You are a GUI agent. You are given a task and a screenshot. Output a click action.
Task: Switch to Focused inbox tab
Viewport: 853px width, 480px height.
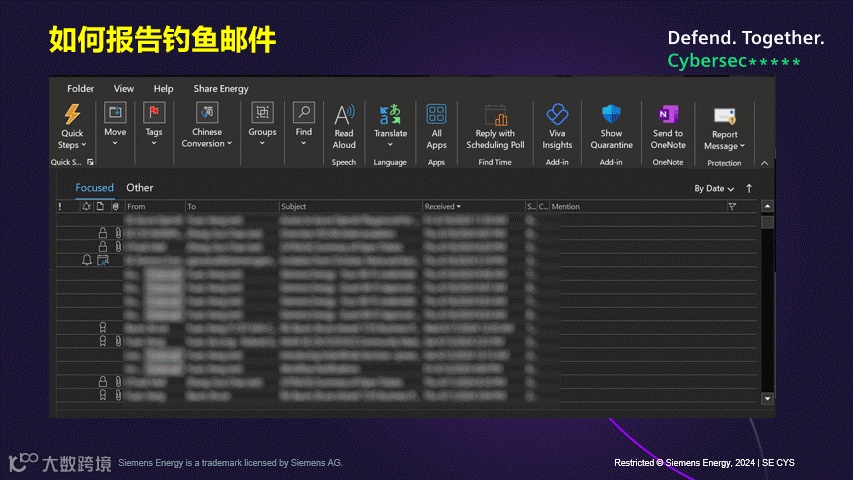pos(95,188)
